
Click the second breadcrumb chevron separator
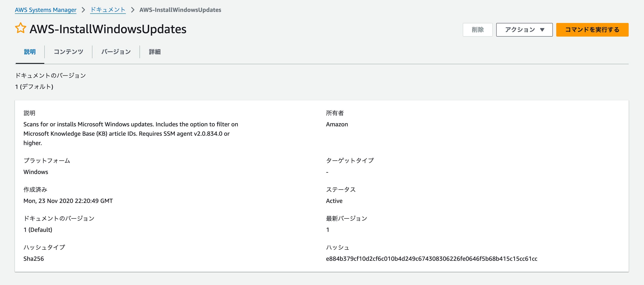pyautogui.click(x=133, y=10)
